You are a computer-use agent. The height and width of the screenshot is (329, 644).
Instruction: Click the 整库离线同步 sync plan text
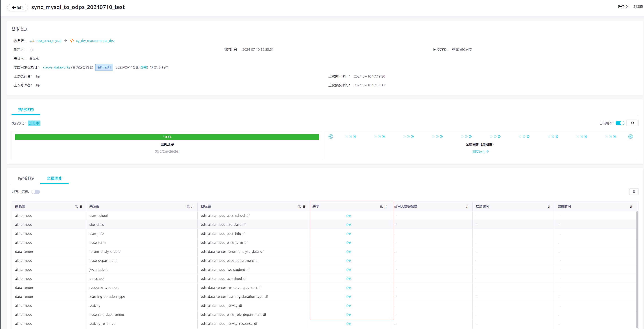tap(462, 50)
